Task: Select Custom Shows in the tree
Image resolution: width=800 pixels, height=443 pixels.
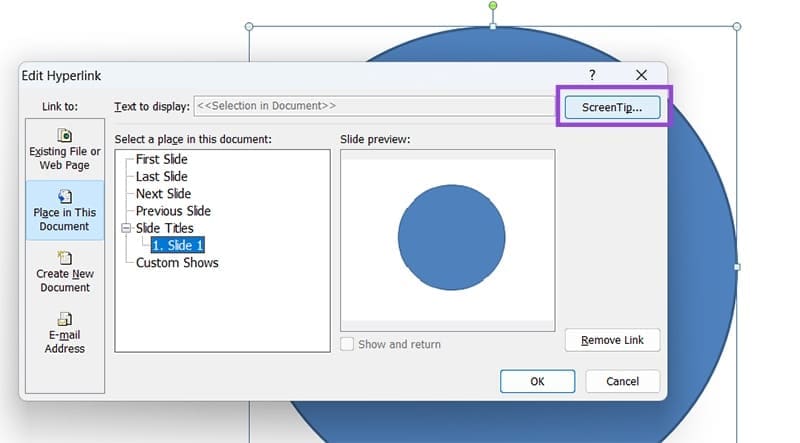Action: tap(177, 263)
